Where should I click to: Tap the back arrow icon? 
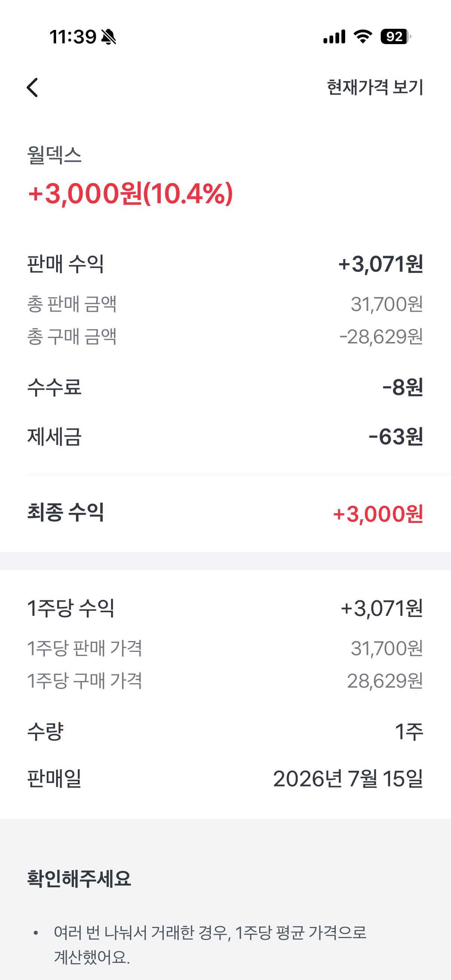[x=33, y=87]
